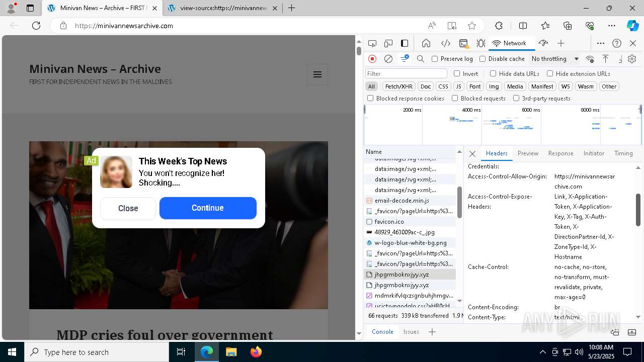Enable Preserve log checkbox
644x362 pixels.
pos(435,59)
